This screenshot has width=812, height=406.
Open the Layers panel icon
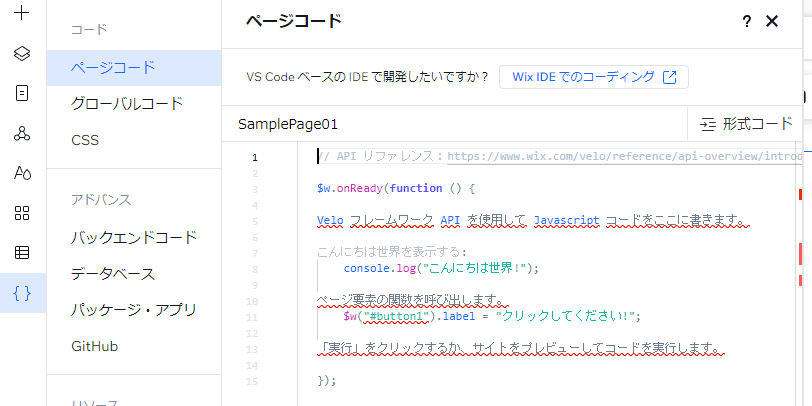(x=22, y=53)
